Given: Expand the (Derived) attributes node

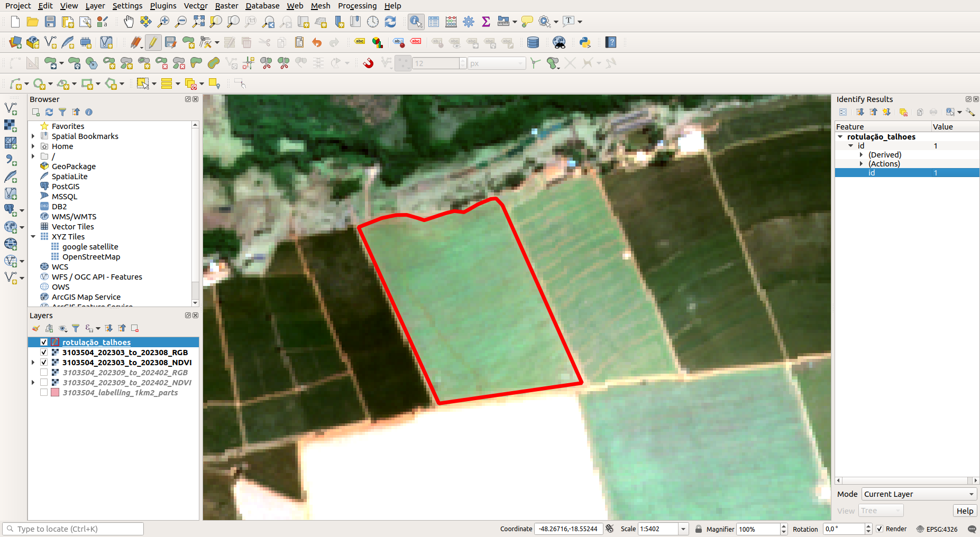Looking at the screenshot, I should tap(861, 155).
